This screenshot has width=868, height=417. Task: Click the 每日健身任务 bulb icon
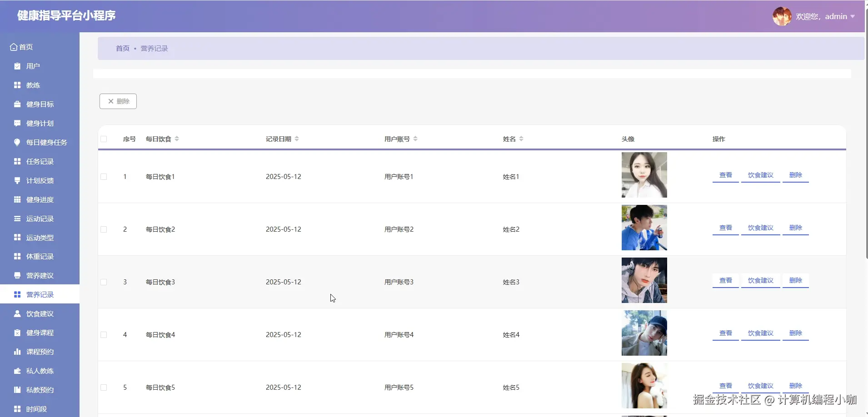[17, 143]
